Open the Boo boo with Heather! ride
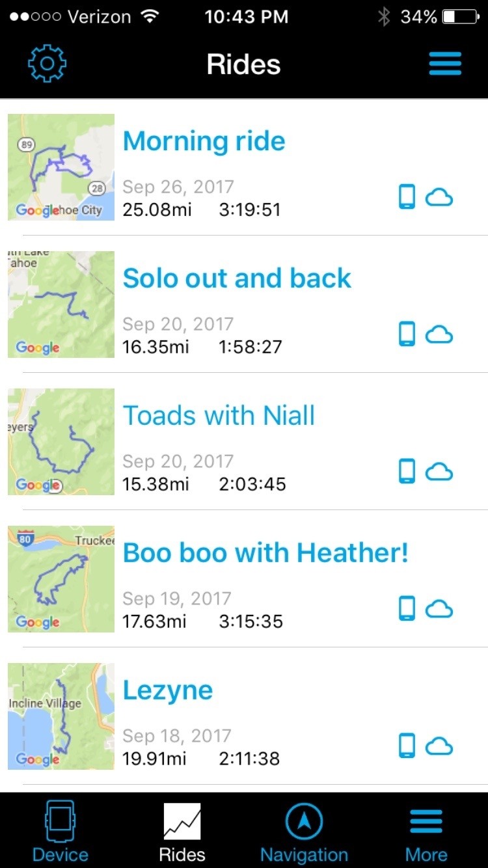This screenshot has width=488, height=868. tap(265, 553)
